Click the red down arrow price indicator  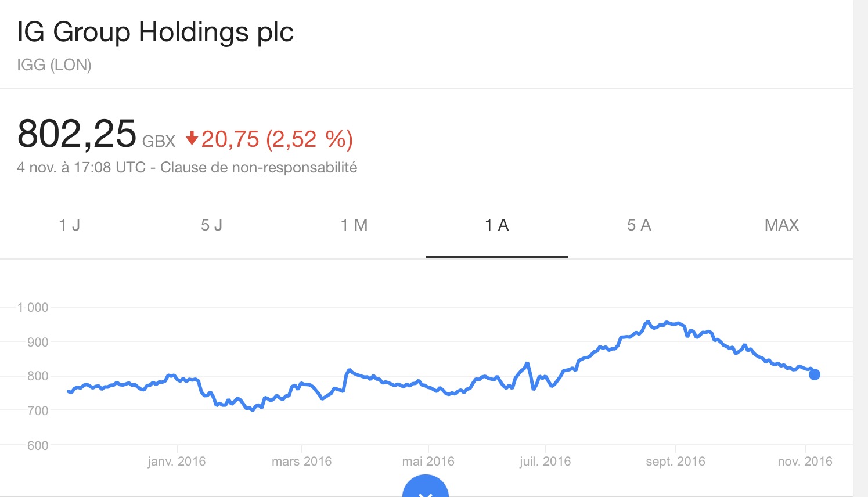coord(192,139)
